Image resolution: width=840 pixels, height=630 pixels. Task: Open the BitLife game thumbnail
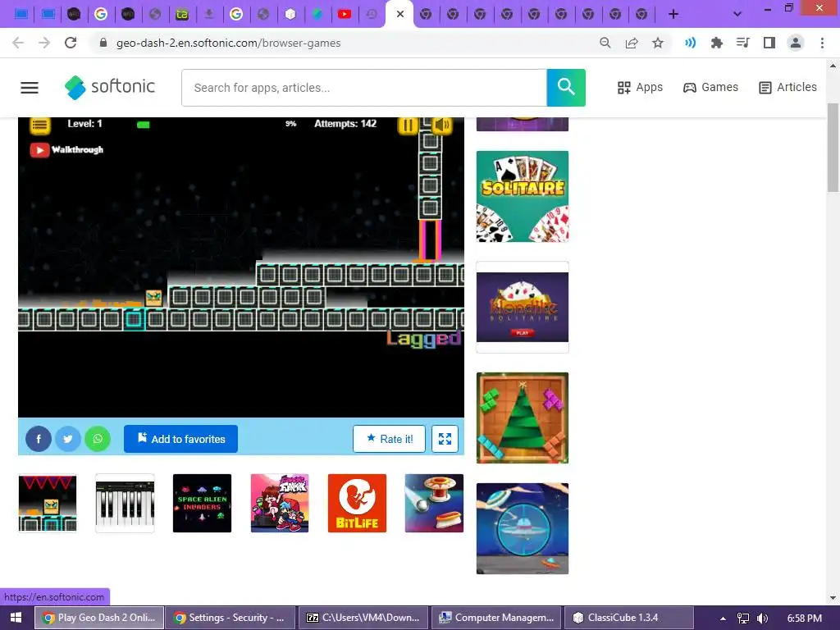point(357,503)
